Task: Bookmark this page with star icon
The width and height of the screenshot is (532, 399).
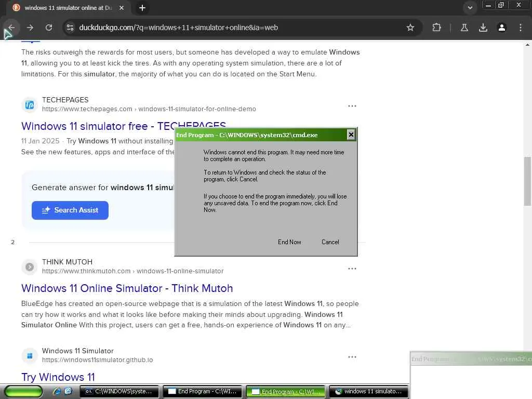Action: 410,28
